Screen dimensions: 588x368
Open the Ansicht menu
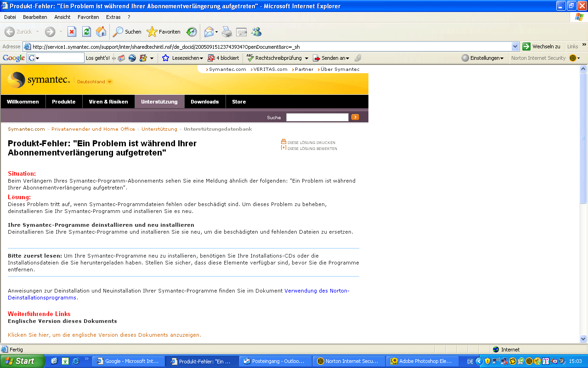62,17
